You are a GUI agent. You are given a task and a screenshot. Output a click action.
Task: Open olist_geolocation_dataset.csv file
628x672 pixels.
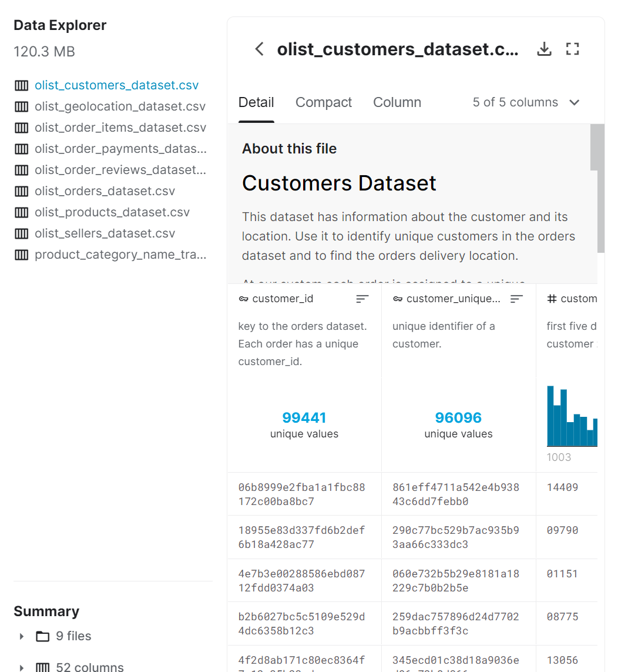click(x=120, y=106)
